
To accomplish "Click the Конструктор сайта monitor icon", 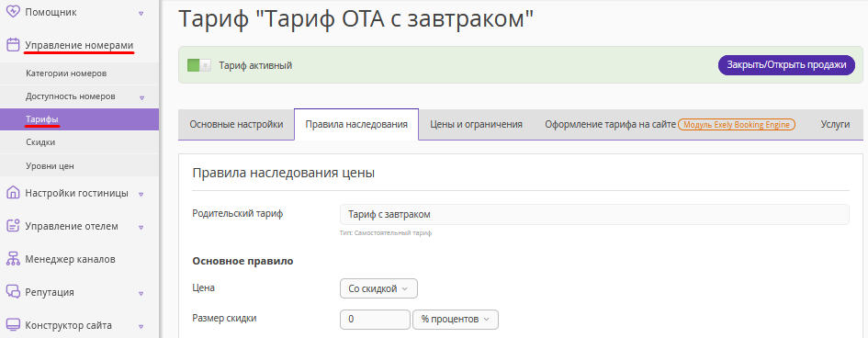I will (x=13, y=325).
